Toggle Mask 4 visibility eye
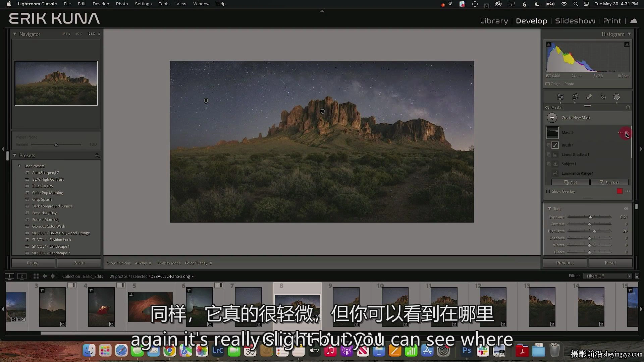This screenshot has width=644, height=362. pyautogui.click(x=627, y=133)
